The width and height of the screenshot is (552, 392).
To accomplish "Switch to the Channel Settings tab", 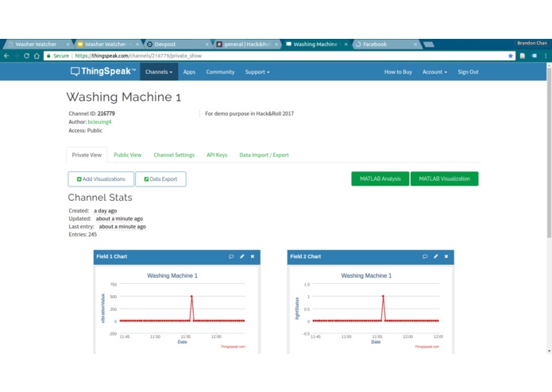I will point(174,155).
